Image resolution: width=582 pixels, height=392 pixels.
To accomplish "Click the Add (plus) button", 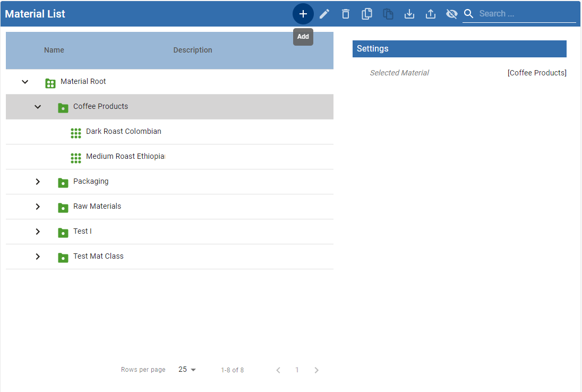I will pos(303,14).
